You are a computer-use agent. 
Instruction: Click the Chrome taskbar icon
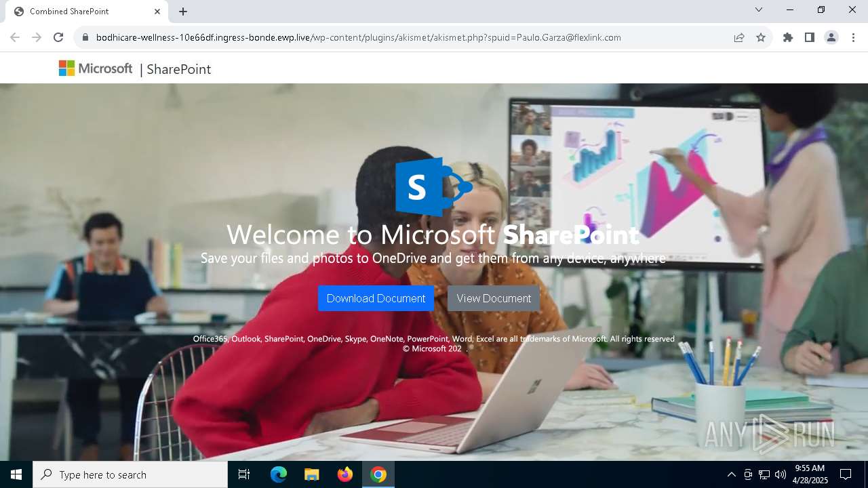378,474
